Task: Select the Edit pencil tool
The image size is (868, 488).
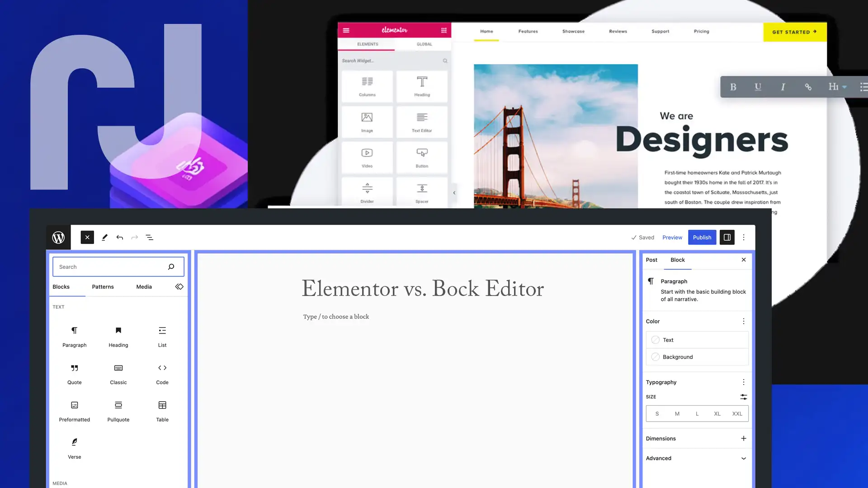Action: 104,237
